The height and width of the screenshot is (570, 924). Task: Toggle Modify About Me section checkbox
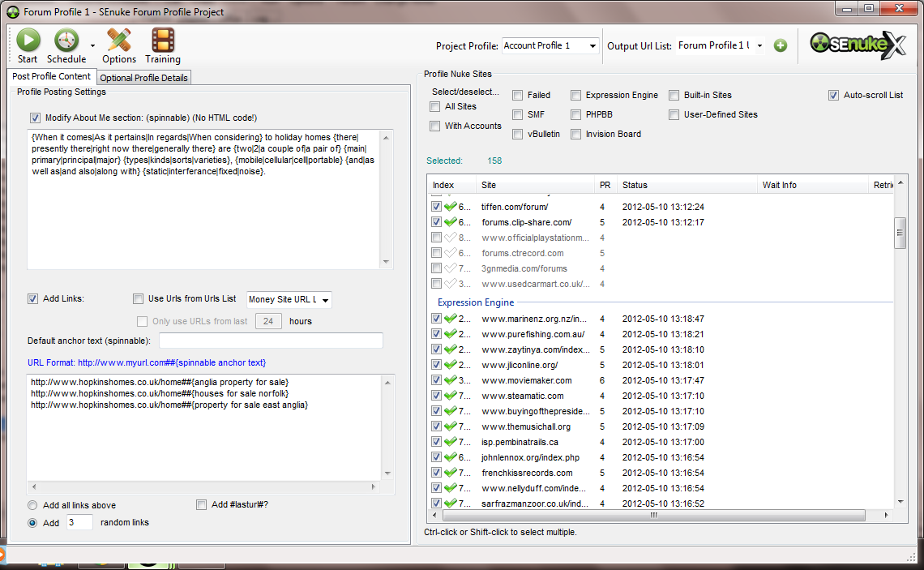36,118
